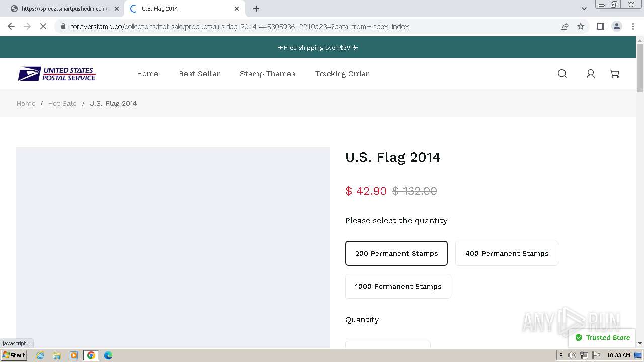Open the Chrome profile avatar icon

tap(616, 26)
